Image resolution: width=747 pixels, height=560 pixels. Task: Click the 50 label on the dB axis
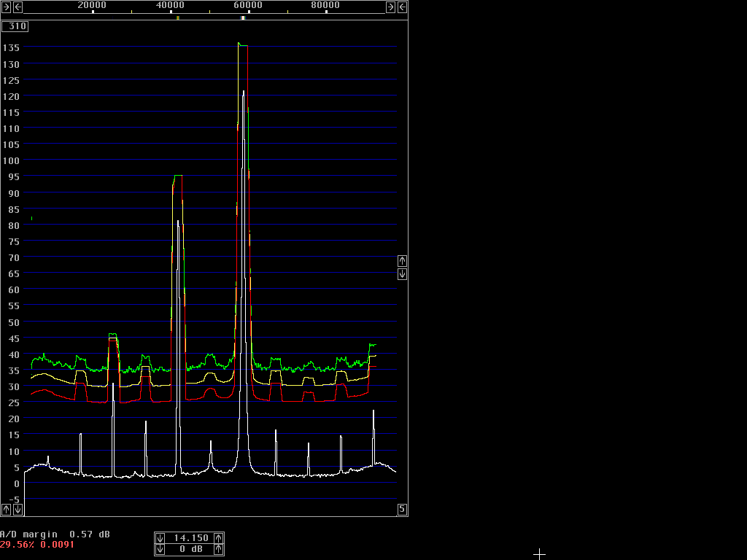[14, 322]
